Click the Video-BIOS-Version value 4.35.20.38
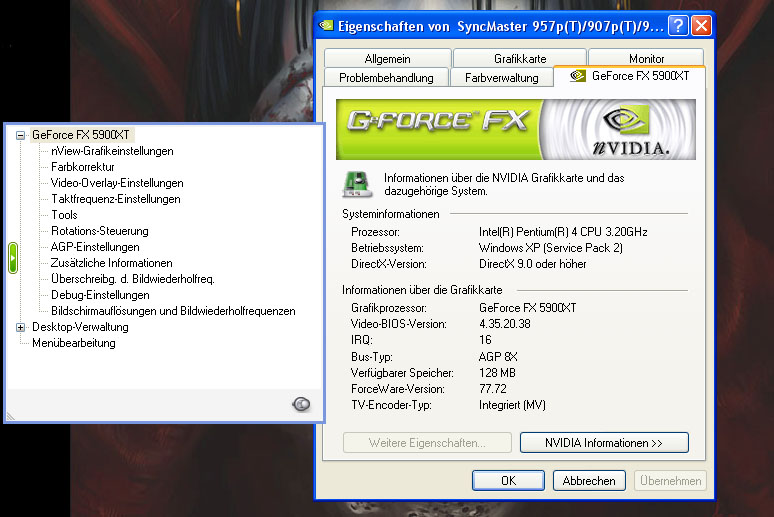 [x=504, y=324]
